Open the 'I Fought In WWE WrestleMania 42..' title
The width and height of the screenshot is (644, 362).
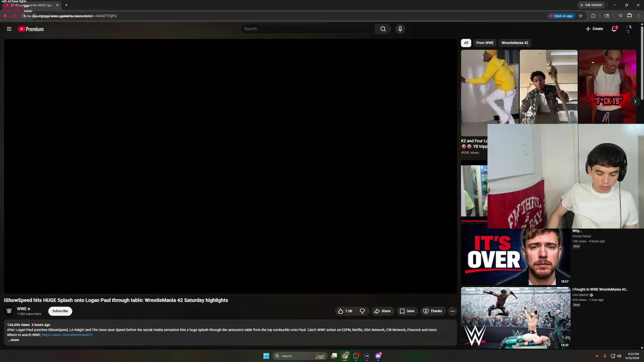click(x=600, y=290)
